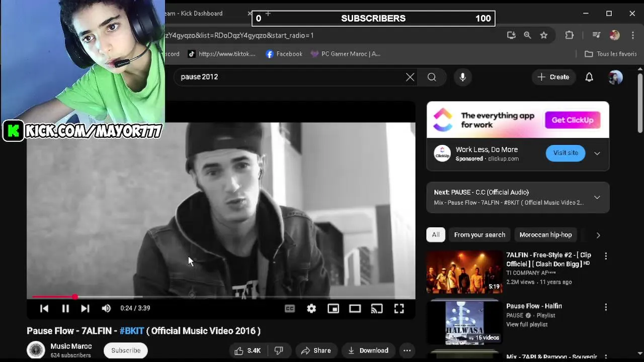Show more filter chips arrow
Image resolution: width=644 pixels, height=362 pixels.
[x=598, y=235]
